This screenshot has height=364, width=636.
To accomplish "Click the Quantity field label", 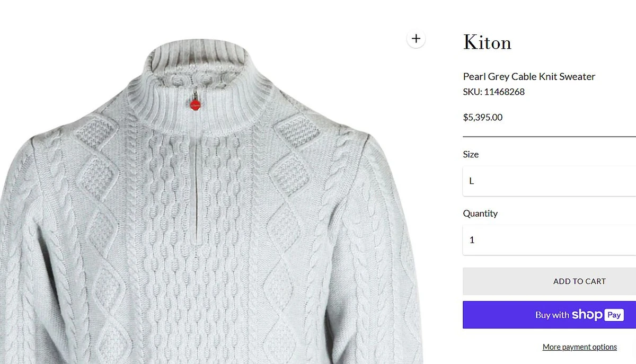I will click(480, 213).
